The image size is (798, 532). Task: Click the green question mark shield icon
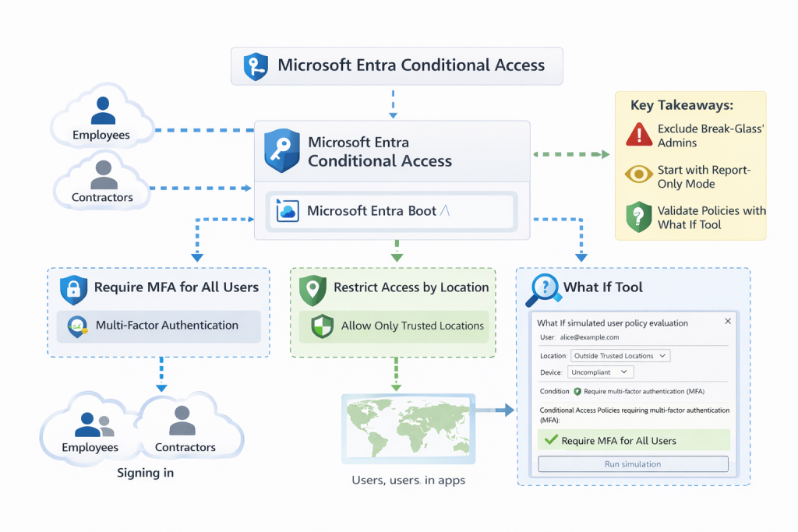639,217
